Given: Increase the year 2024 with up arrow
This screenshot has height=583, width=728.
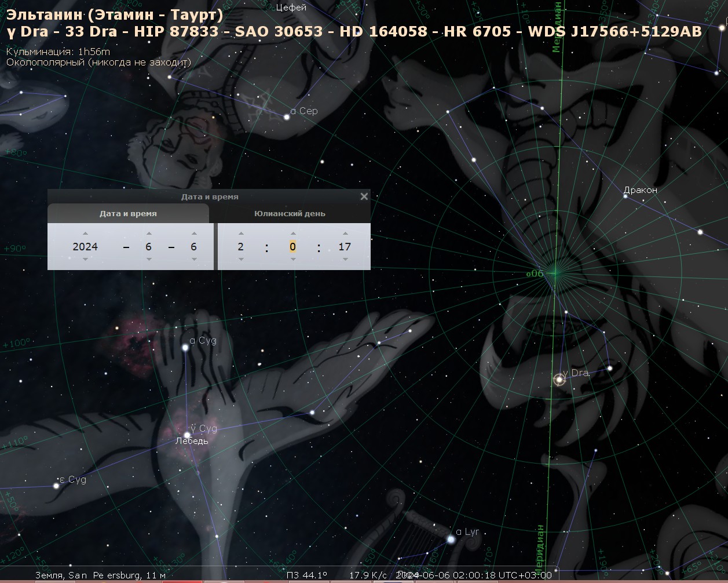Looking at the screenshot, I should pos(85,234).
